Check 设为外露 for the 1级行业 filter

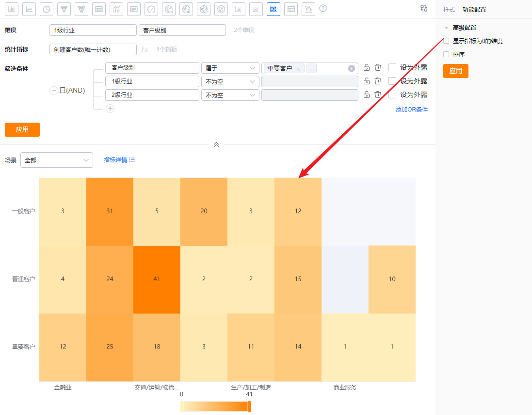tap(392, 81)
